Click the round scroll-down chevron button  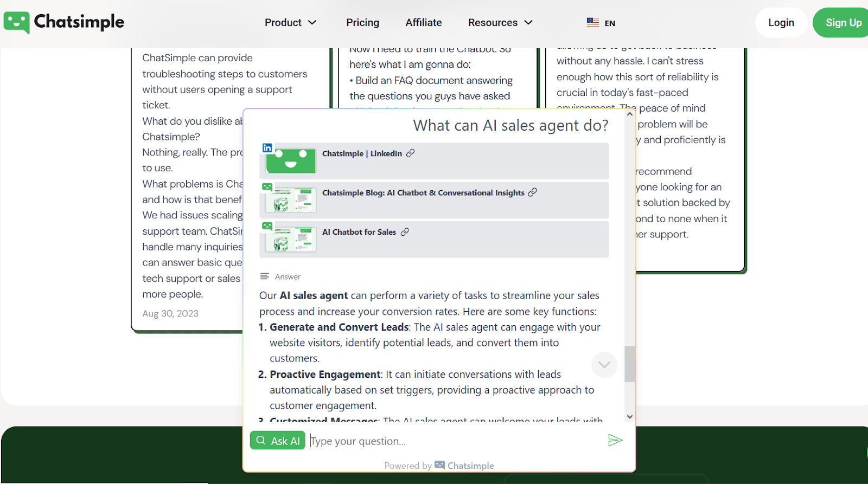(x=604, y=365)
